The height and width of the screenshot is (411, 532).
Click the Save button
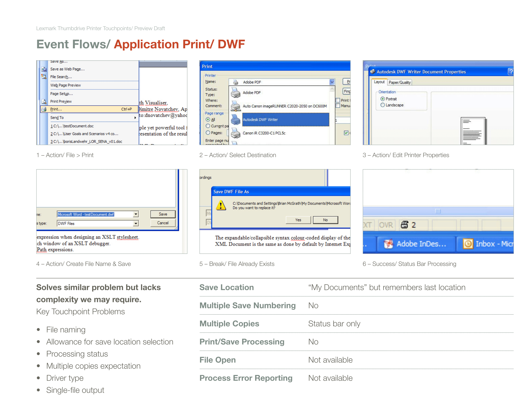coord(163,214)
